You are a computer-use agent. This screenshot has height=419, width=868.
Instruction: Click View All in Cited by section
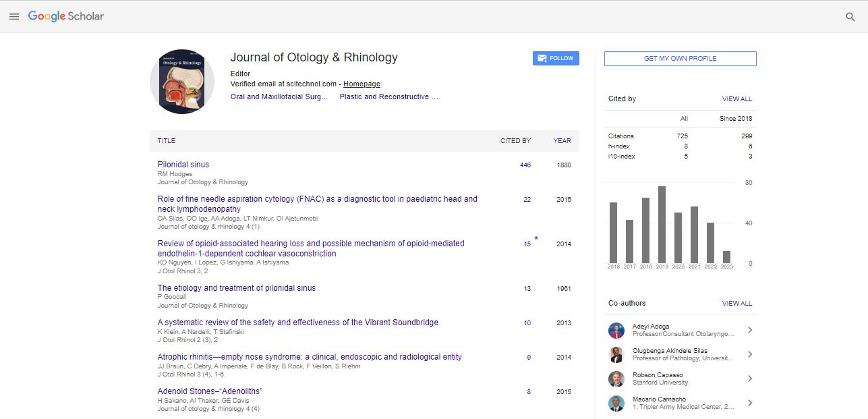tap(737, 99)
